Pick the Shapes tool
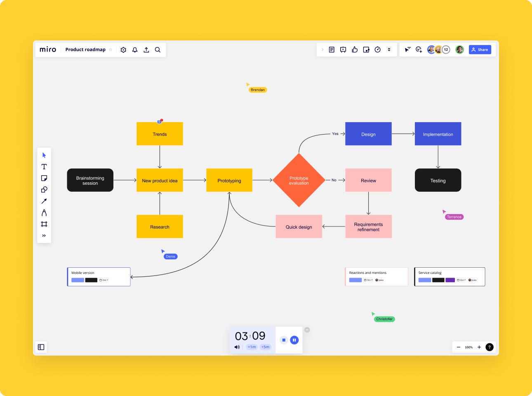Screen dimensions: 532x396 [44, 189]
